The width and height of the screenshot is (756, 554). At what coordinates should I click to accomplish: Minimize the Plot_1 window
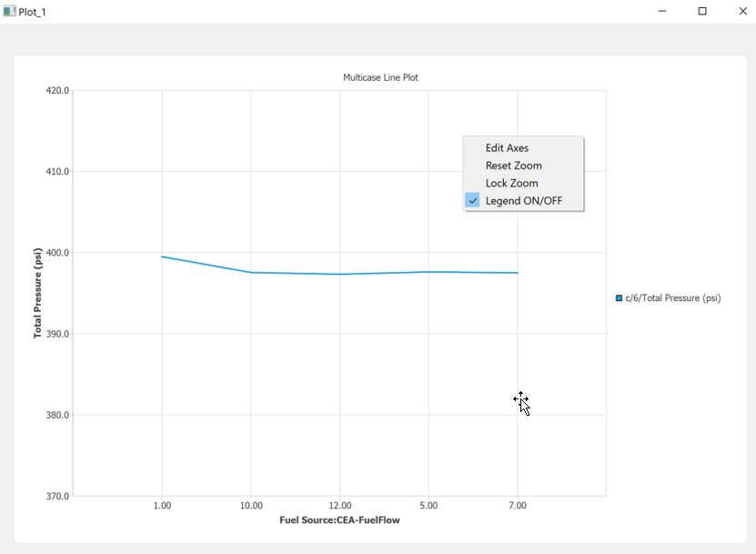[x=662, y=12]
